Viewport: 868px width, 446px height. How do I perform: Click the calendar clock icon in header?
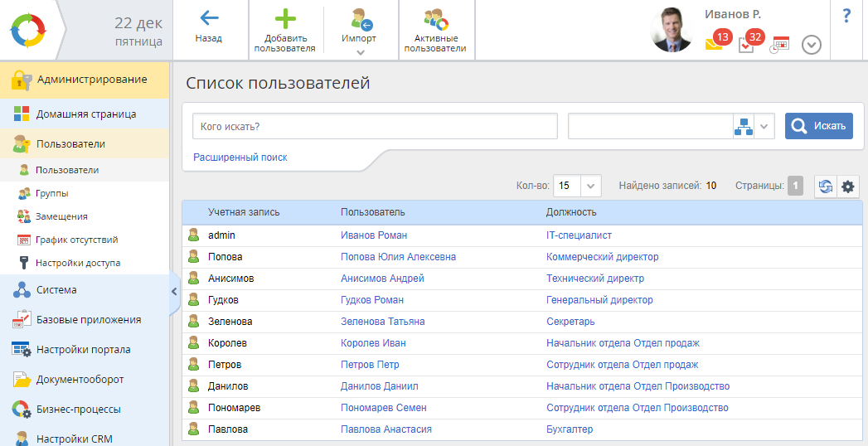[779, 44]
